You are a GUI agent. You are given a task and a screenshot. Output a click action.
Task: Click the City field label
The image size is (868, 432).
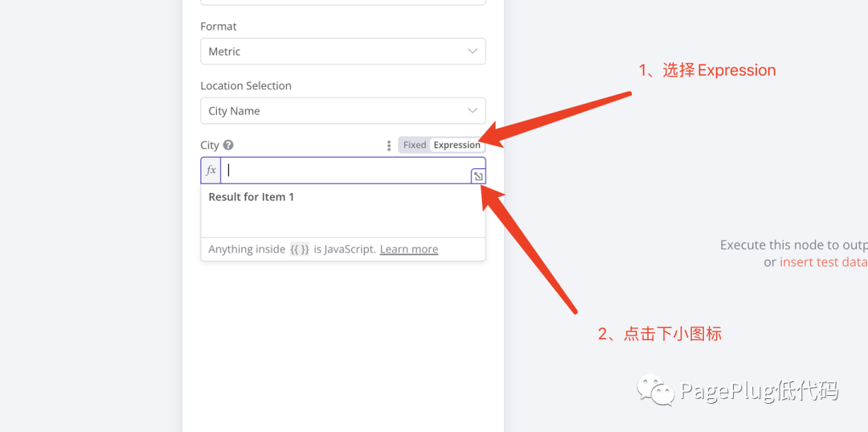pyautogui.click(x=210, y=146)
